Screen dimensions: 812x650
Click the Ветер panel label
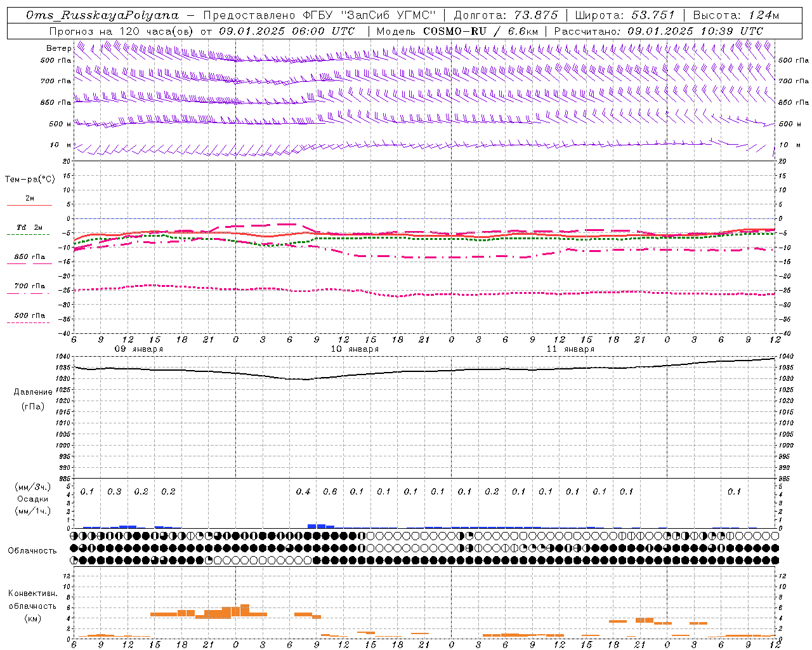58,48
